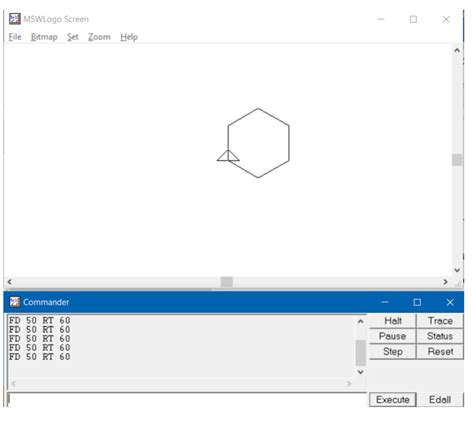Screen dimensions: 474x425
Task: Click the Halt button
Action: pos(393,321)
